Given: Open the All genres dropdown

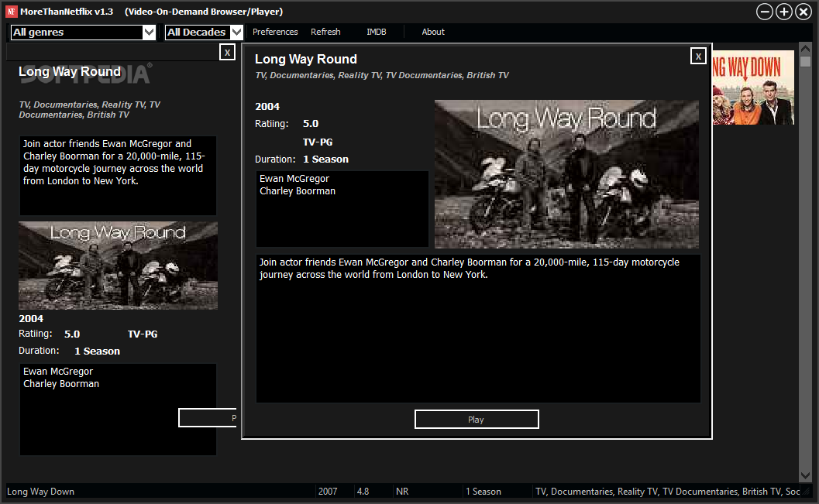Looking at the screenshot, I should pos(83,33).
